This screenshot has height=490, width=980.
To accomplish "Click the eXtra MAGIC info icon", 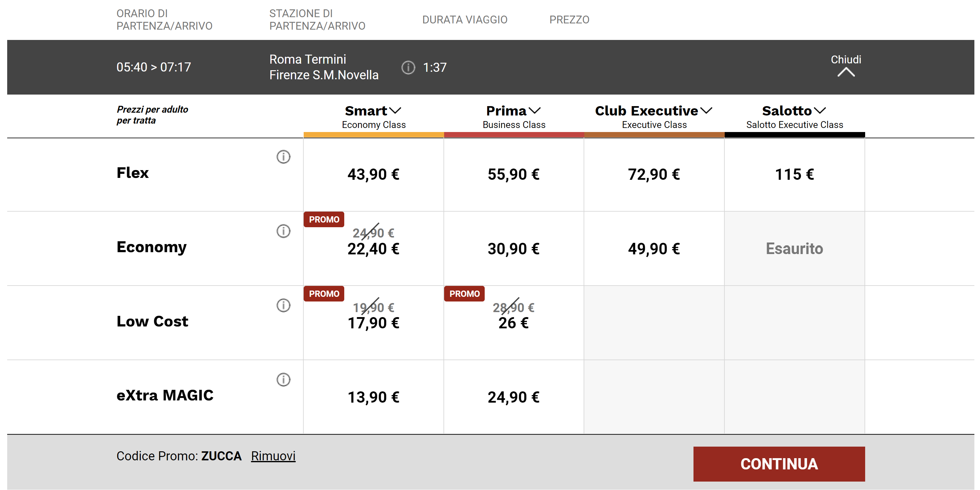I will pyautogui.click(x=283, y=379).
